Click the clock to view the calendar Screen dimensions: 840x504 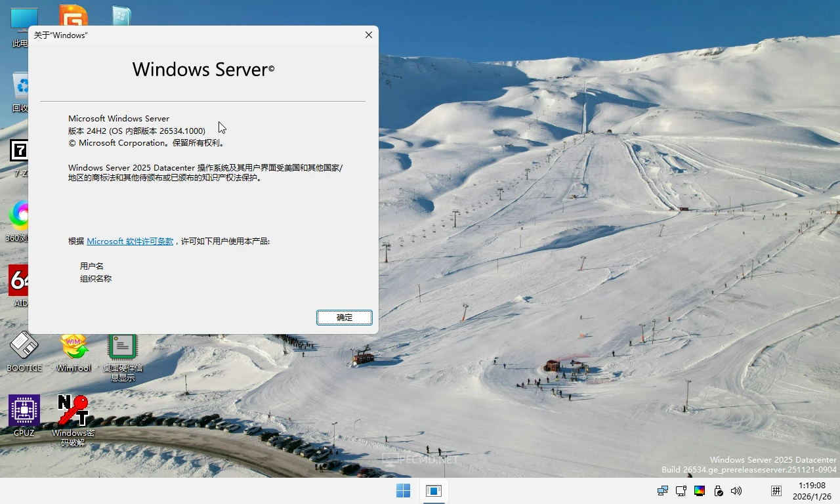(812, 490)
